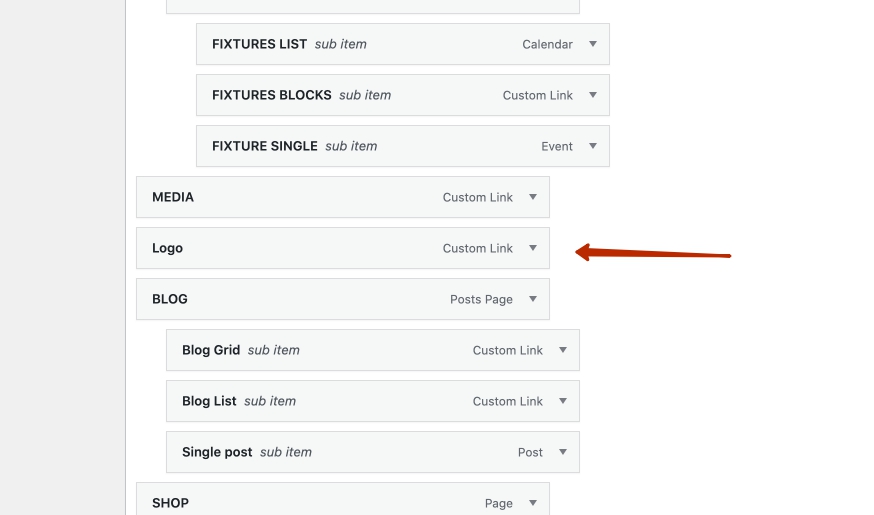Click the Blog Grid sub item title
Image resolution: width=874 pixels, height=515 pixels.
(x=211, y=350)
